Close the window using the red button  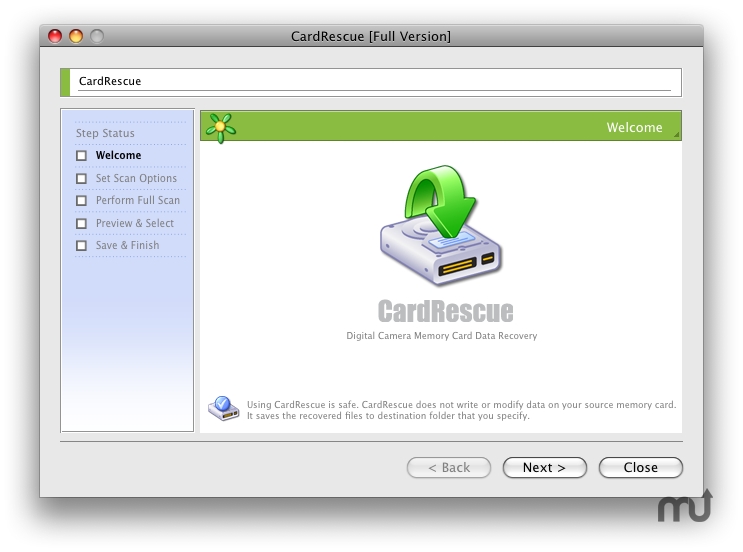[55, 36]
